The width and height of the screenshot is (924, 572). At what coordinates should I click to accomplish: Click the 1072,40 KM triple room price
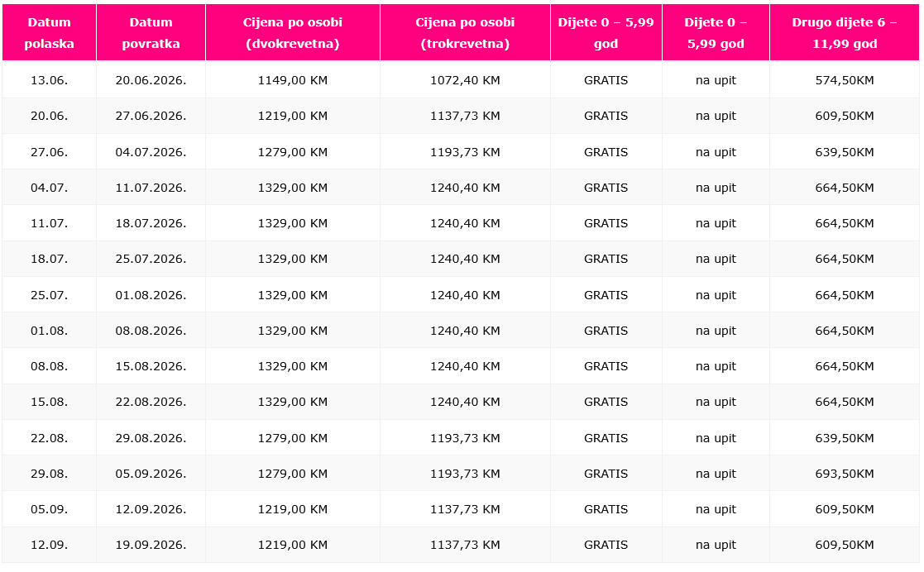click(465, 80)
